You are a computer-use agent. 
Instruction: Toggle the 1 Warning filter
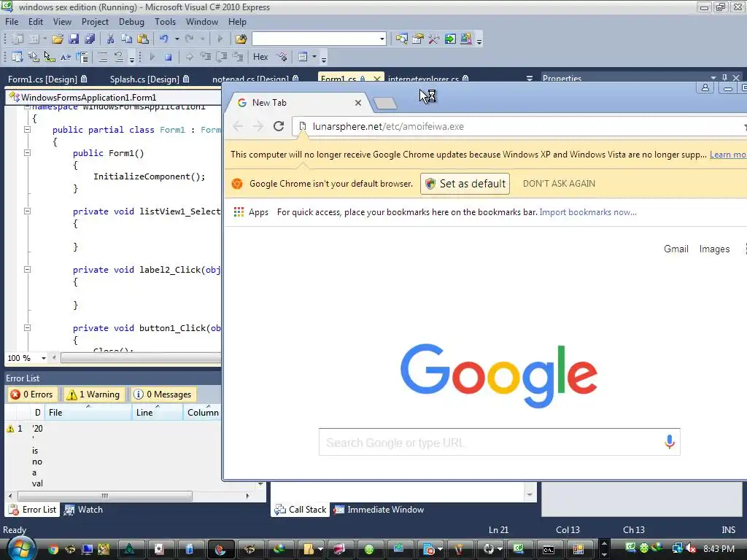pyautogui.click(x=93, y=394)
